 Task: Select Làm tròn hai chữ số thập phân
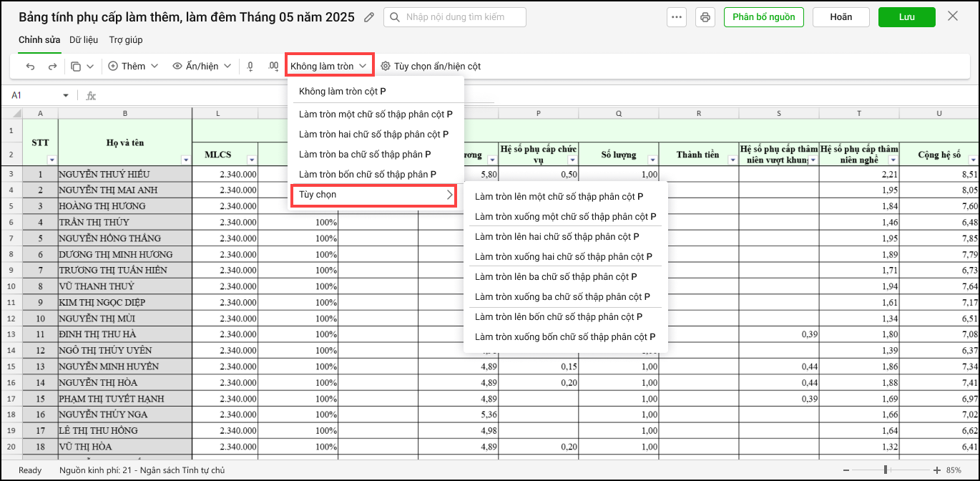coord(373,134)
